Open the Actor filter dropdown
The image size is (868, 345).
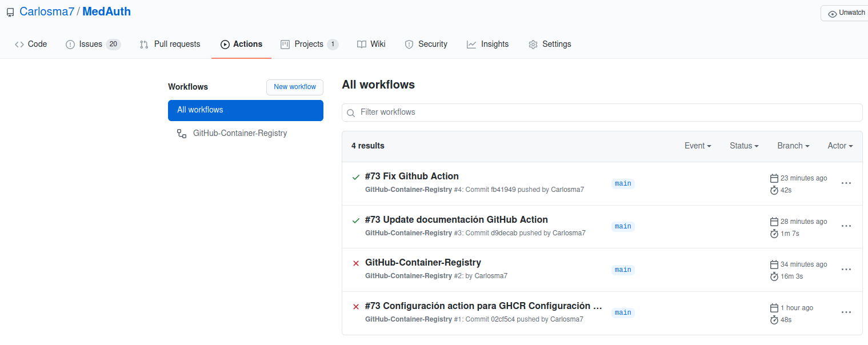coord(840,146)
